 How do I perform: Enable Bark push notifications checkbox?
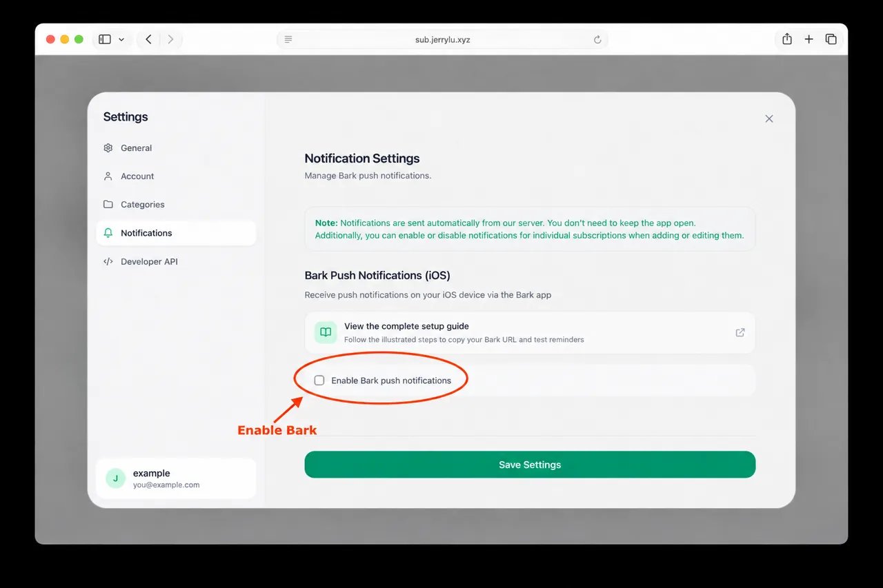(x=319, y=381)
